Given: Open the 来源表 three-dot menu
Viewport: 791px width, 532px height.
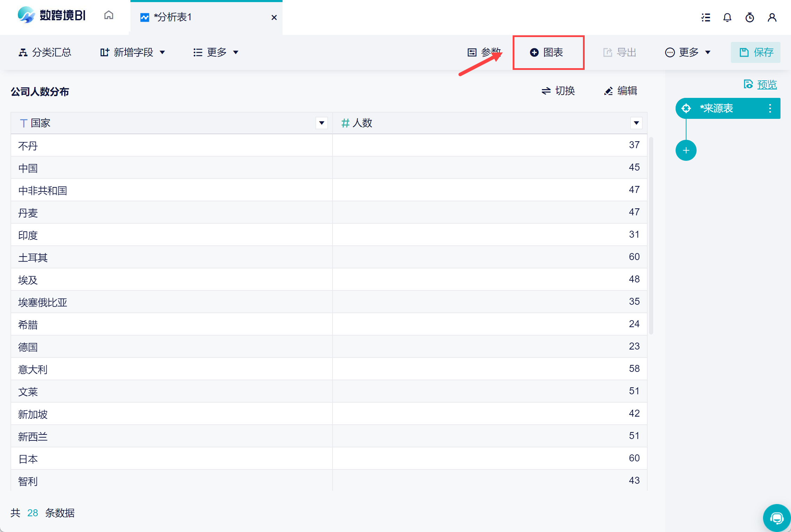Looking at the screenshot, I should tap(770, 108).
